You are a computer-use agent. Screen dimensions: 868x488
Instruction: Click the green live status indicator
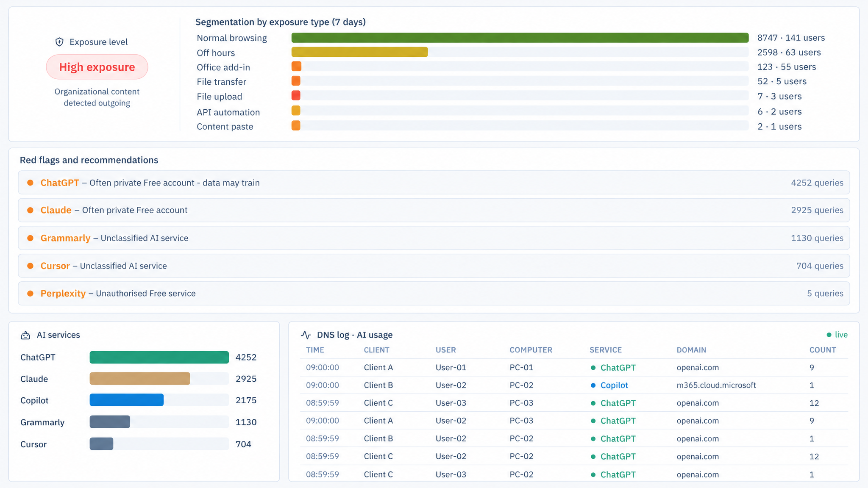pos(837,335)
